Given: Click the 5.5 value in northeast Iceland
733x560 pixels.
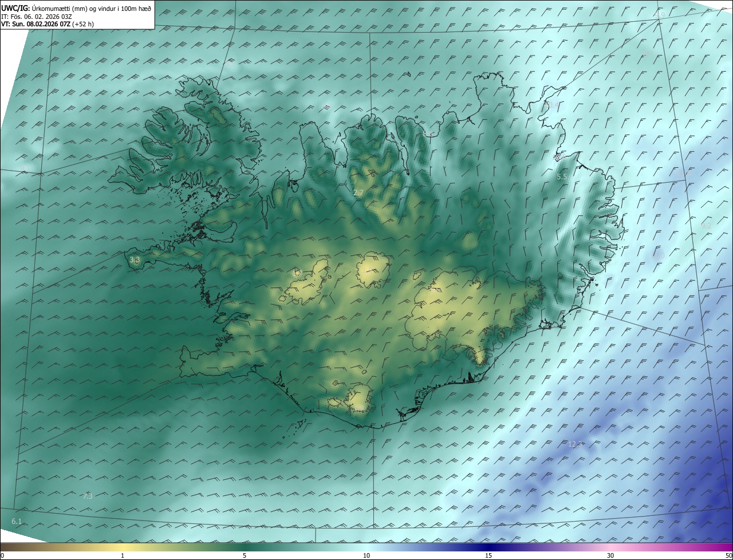Looking at the screenshot, I should tap(562, 177).
